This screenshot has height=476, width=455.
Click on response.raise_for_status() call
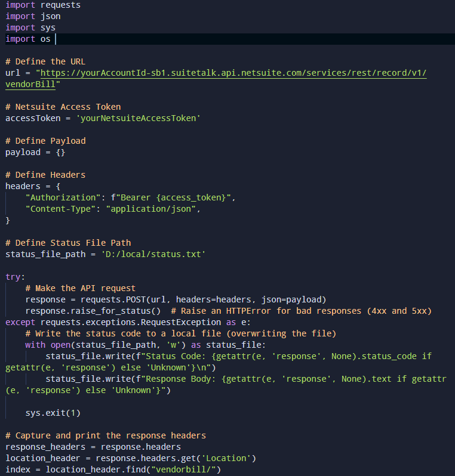tap(93, 311)
